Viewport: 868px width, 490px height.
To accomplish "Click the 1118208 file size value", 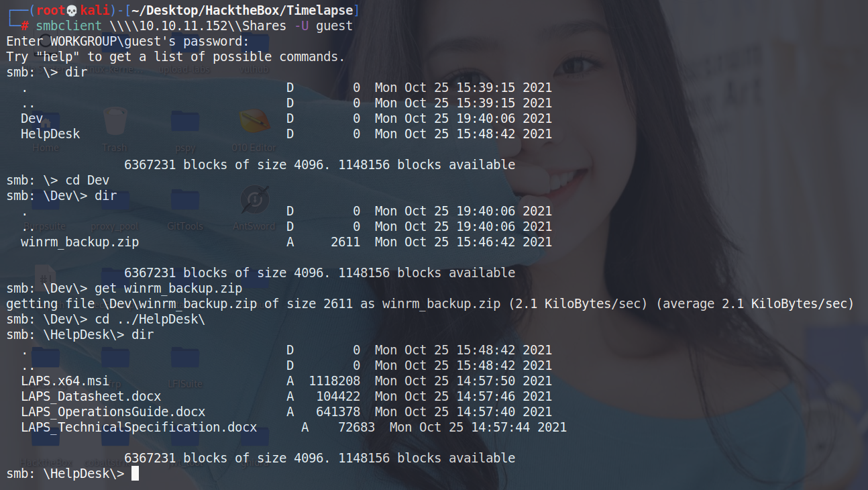I will coord(335,381).
